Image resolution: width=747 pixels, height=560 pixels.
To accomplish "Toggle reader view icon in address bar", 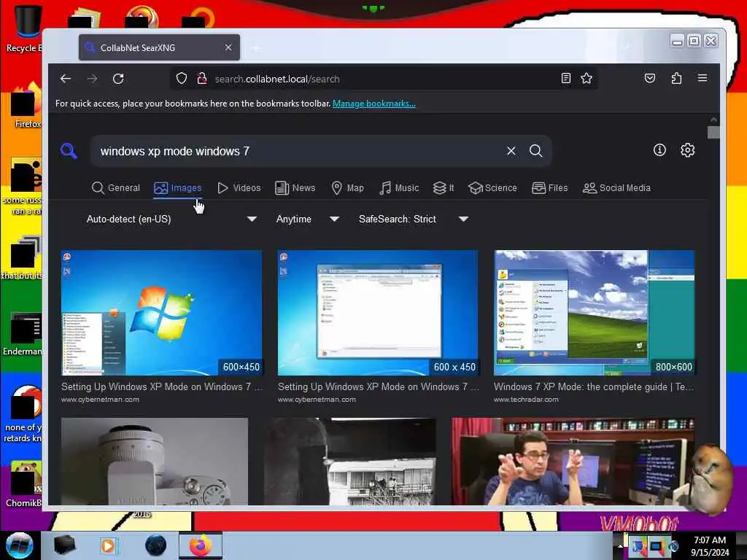I will coord(565,79).
